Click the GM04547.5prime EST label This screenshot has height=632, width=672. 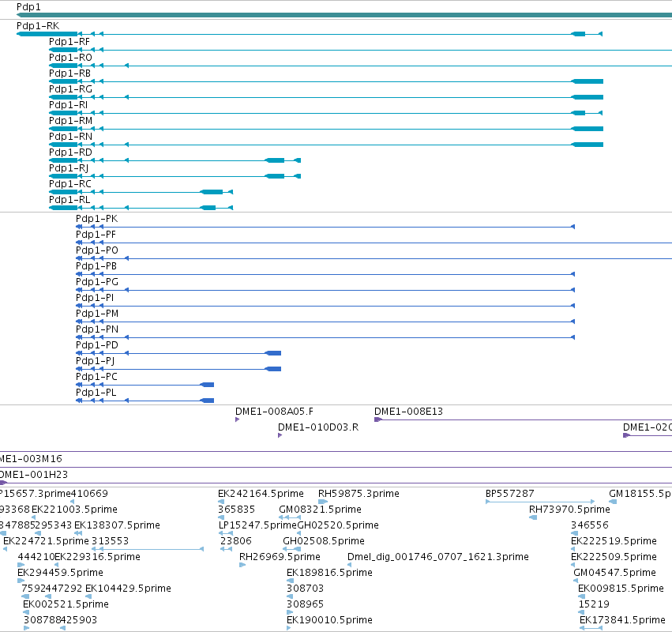coord(614,573)
